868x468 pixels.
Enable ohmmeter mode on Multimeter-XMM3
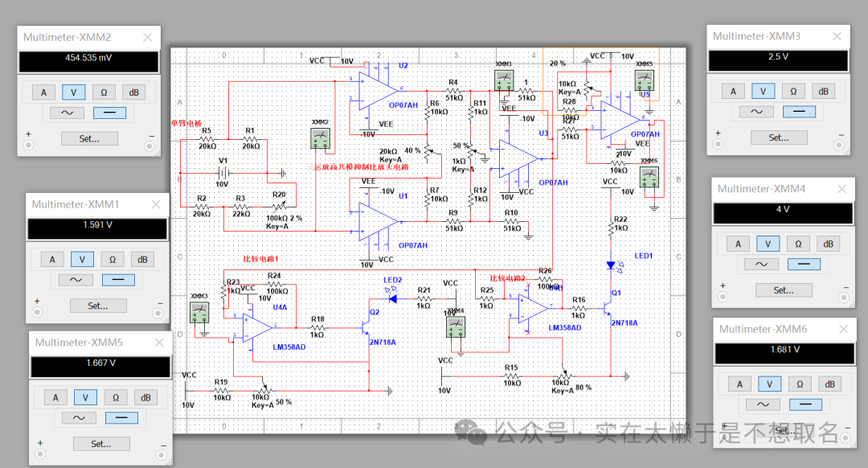tap(792, 92)
